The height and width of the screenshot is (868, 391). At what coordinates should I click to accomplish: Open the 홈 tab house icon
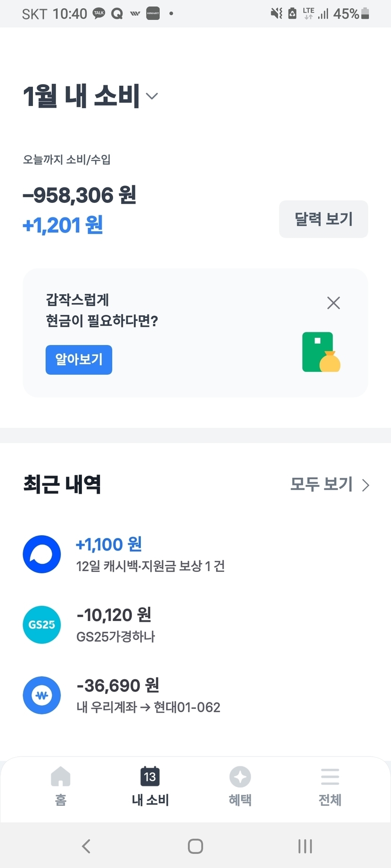point(61,777)
